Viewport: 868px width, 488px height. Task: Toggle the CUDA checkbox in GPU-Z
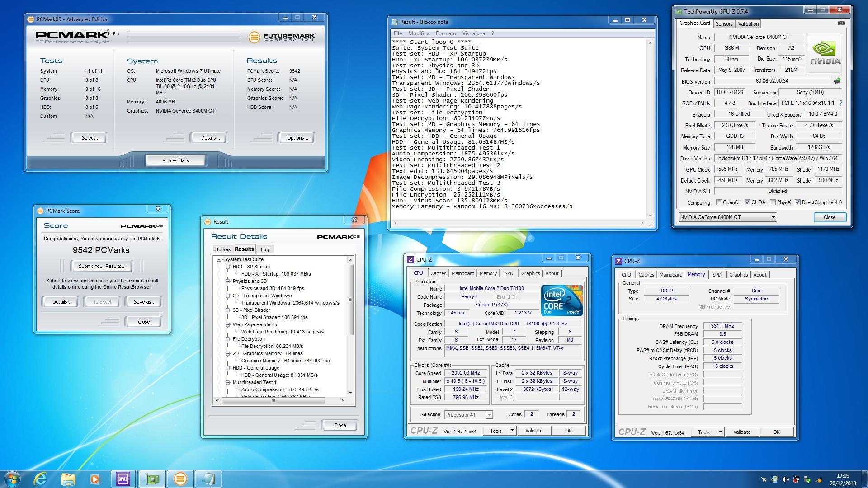pos(747,202)
